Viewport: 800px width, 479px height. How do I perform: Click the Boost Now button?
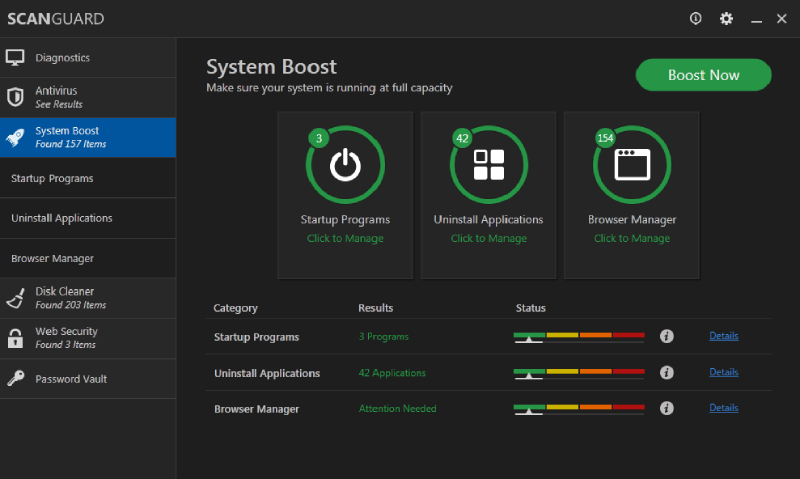click(x=704, y=75)
